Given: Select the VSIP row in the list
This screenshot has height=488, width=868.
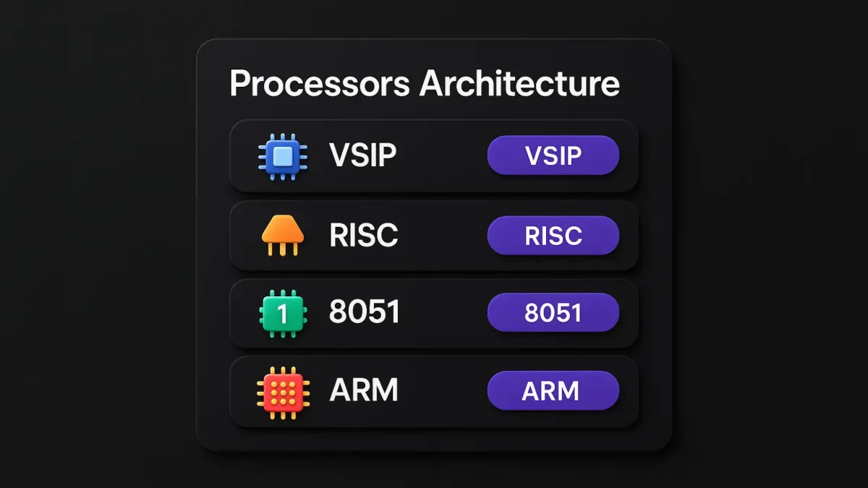Looking at the screenshot, I should [x=432, y=155].
